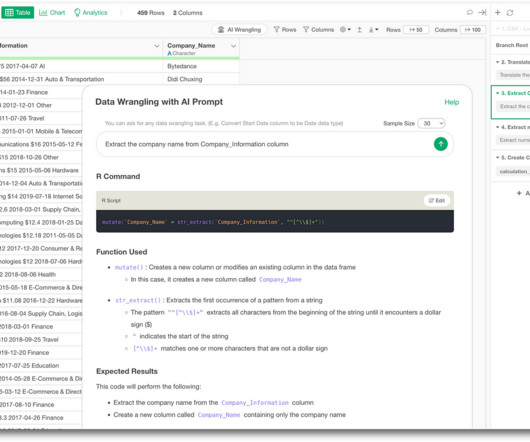This screenshot has height=442, width=530.
Task: Open the table settings gear menu
Action: 345,30
